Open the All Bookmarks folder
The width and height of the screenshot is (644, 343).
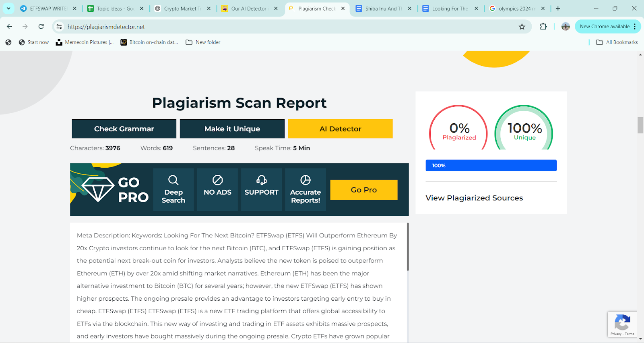(617, 42)
